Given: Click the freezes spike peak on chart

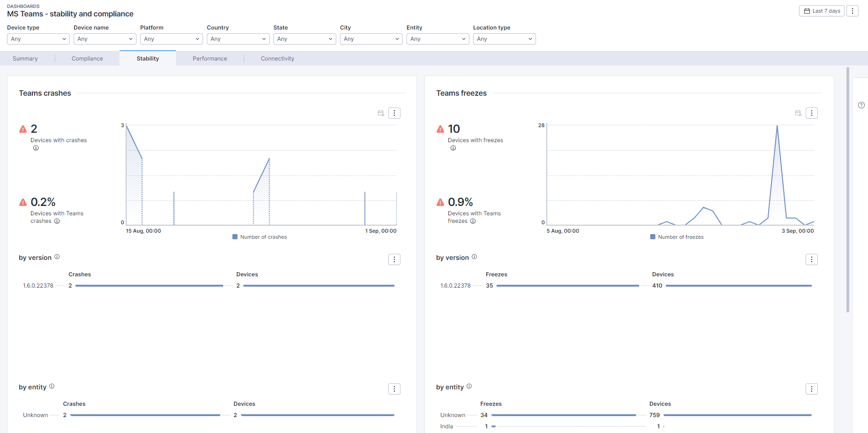Looking at the screenshot, I should click(x=777, y=126).
